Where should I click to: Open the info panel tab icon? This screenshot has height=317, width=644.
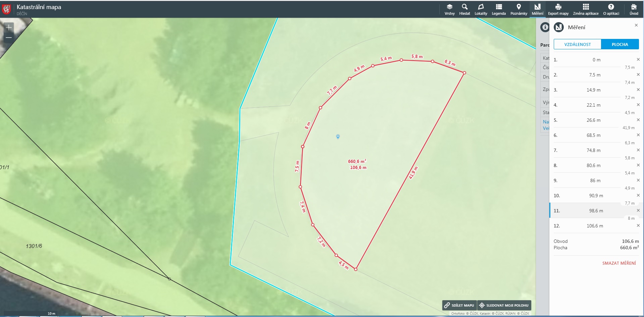[545, 27]
